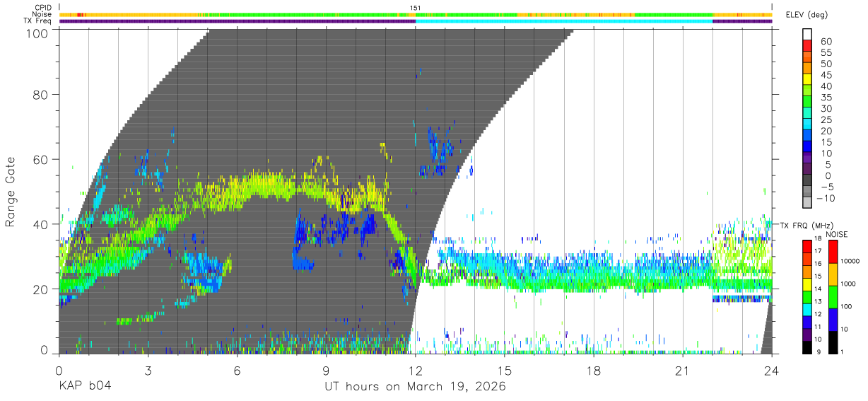Click the elevation colorbar label '30'
The image size is (868, 401).
pos(826,109)
